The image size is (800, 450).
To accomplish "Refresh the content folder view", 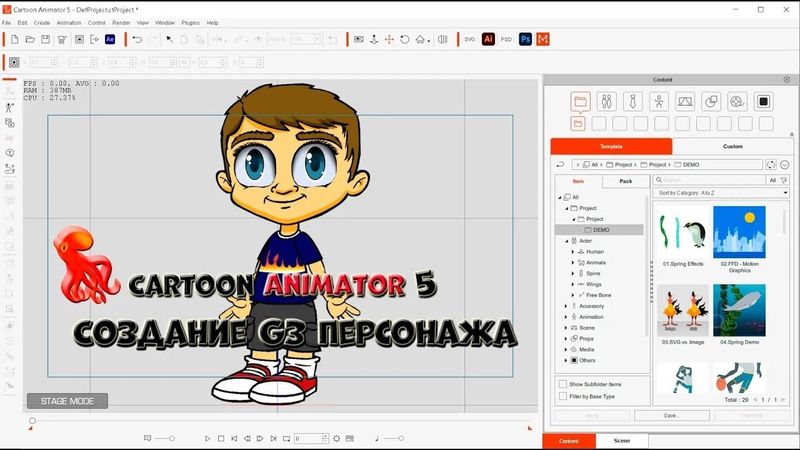I will pos(770,165).
